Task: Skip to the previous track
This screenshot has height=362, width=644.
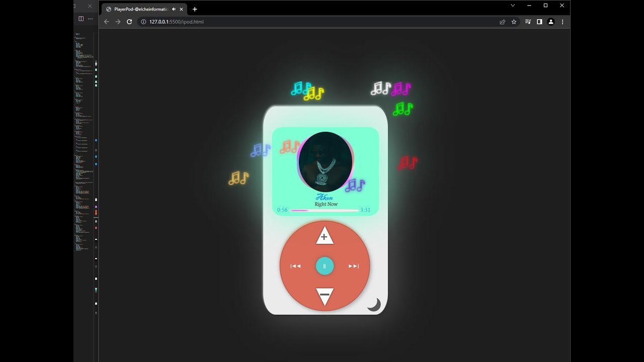Action: click(x=296, y=266)
